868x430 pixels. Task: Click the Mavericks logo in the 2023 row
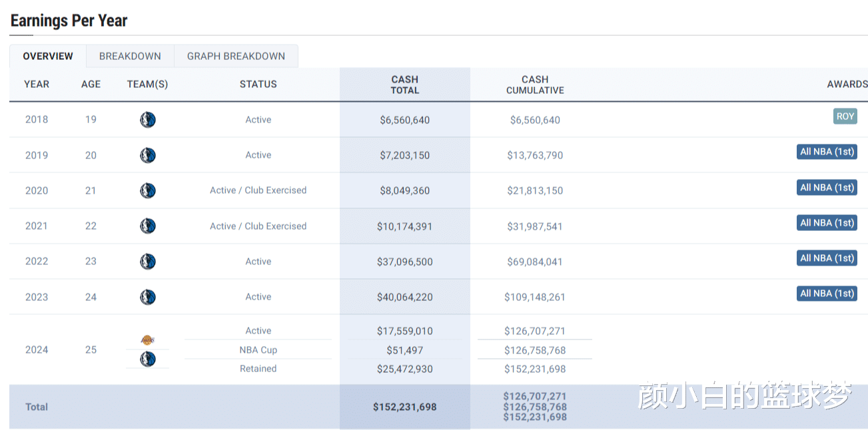pos(148,297)
